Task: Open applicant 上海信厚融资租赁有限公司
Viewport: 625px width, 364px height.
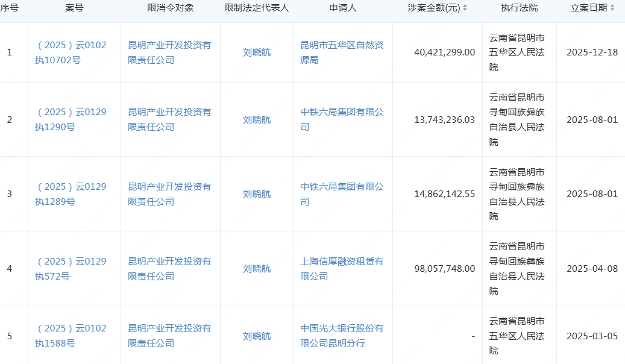Action: (x=342, y=269)
